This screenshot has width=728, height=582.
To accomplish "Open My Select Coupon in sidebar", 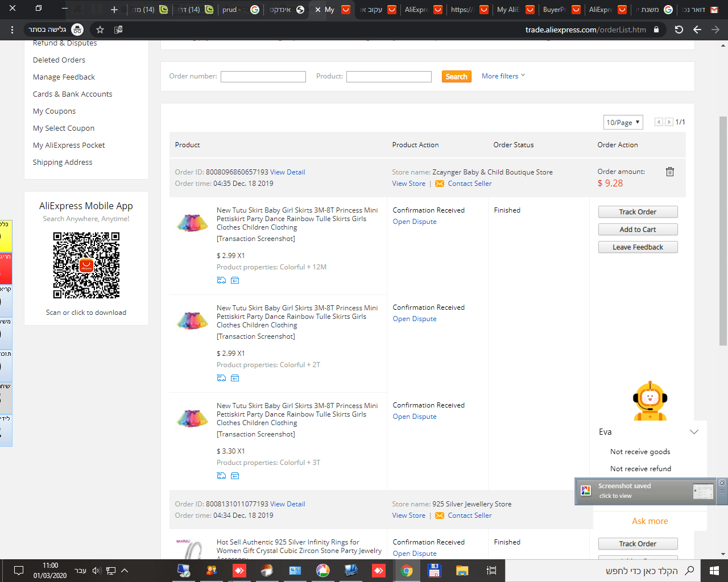I will point(64,128).
